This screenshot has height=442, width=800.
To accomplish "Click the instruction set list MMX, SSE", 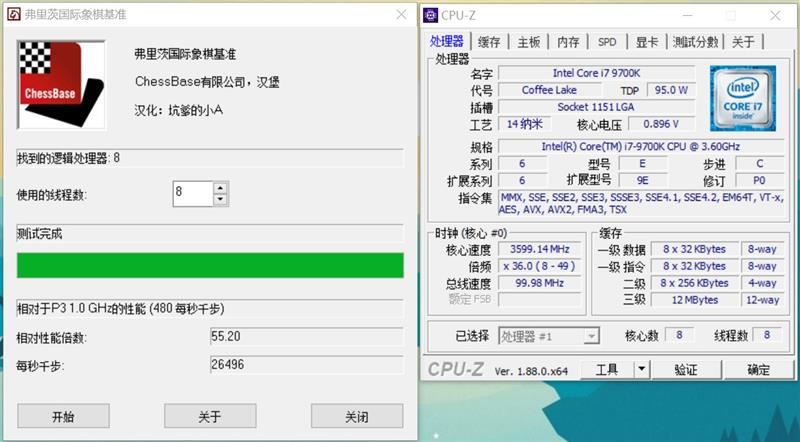I will click(x=641, y=203).
